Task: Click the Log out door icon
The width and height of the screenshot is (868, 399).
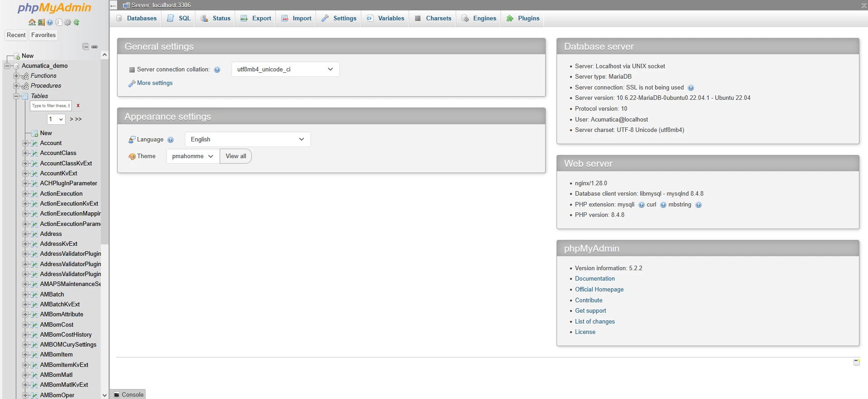Action: 41,22
